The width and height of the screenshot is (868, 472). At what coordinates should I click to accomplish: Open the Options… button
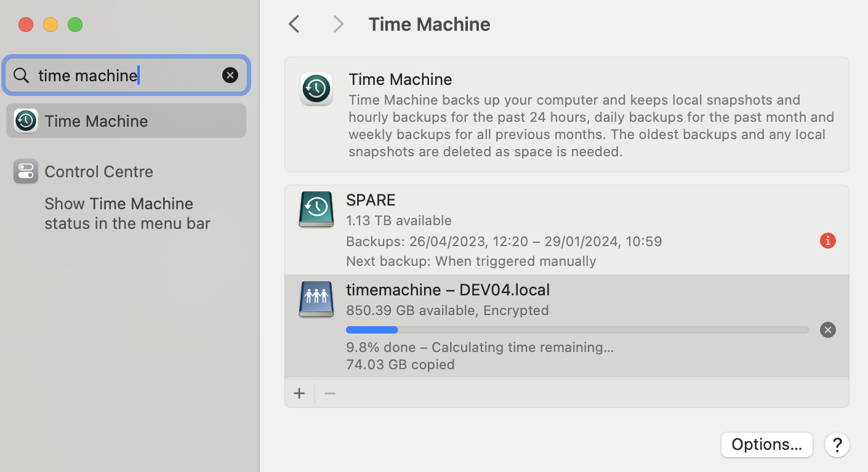[x=766, y=444]
